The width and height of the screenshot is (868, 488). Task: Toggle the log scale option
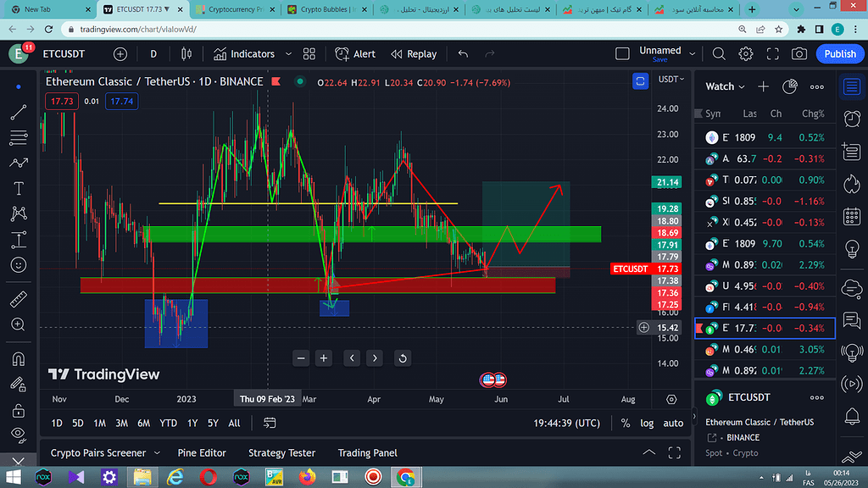(x=647, y=423)
